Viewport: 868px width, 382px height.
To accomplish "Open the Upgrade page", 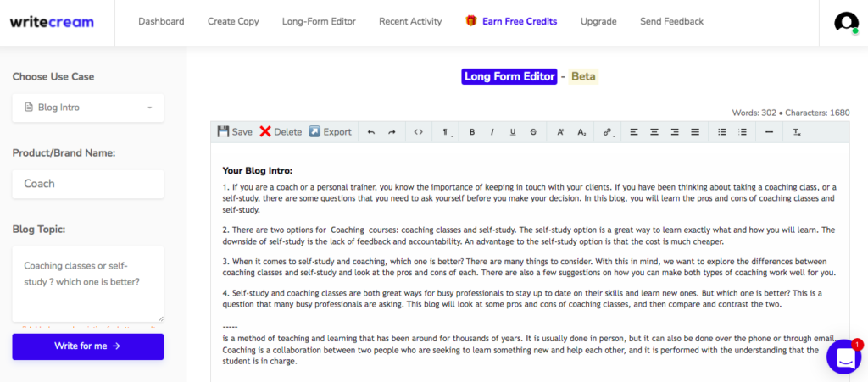I will (x=598, y=21).
